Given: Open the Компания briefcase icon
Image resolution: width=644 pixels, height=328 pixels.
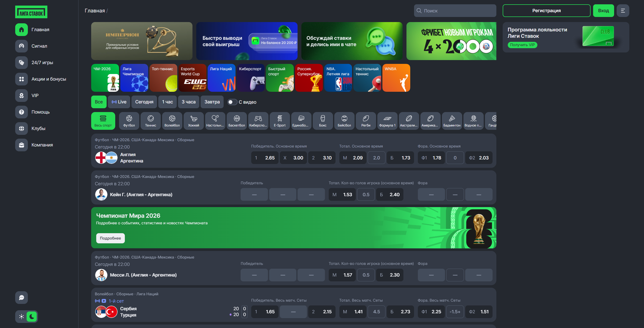Looking at the screenshot, I should point(22,145).
